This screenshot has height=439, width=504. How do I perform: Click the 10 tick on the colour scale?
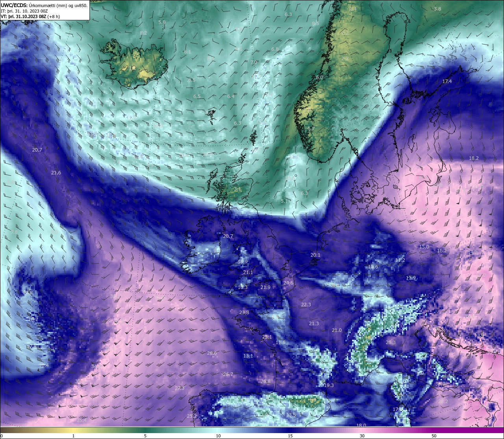pos(218,436)
